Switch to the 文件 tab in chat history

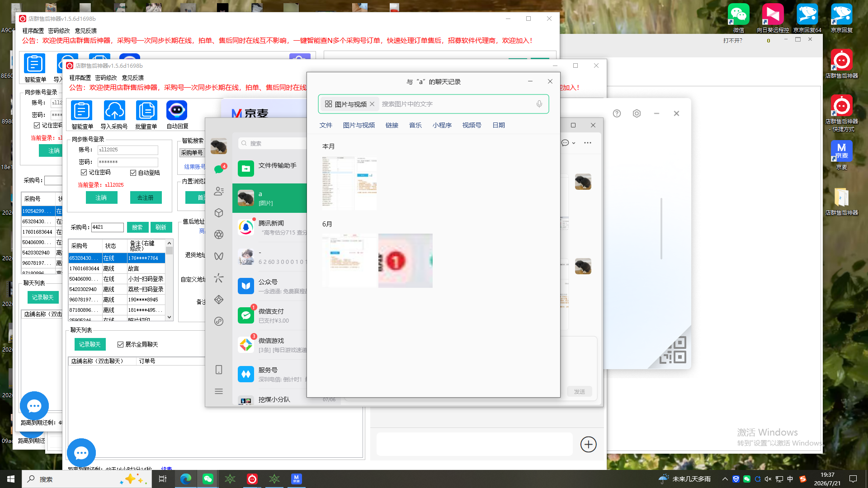click(326, 125)
